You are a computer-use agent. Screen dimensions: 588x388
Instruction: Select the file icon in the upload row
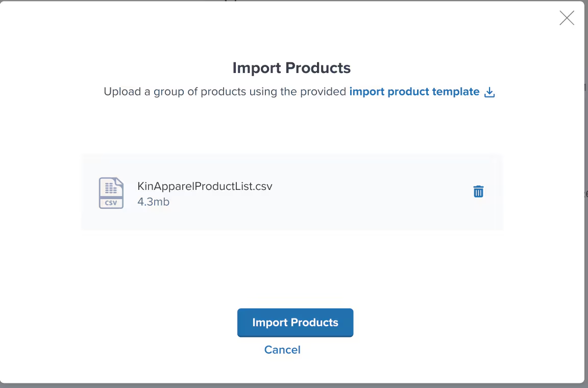(x=111, y=192)
